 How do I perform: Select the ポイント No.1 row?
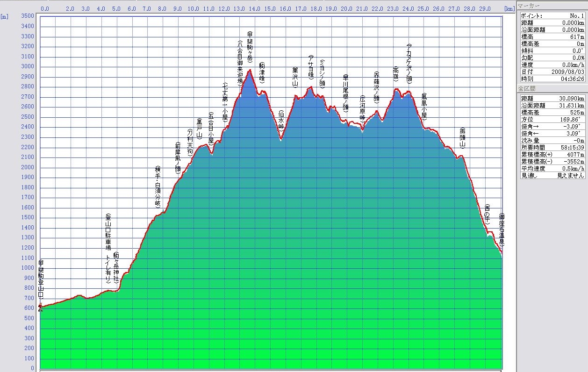click(552, 15)
